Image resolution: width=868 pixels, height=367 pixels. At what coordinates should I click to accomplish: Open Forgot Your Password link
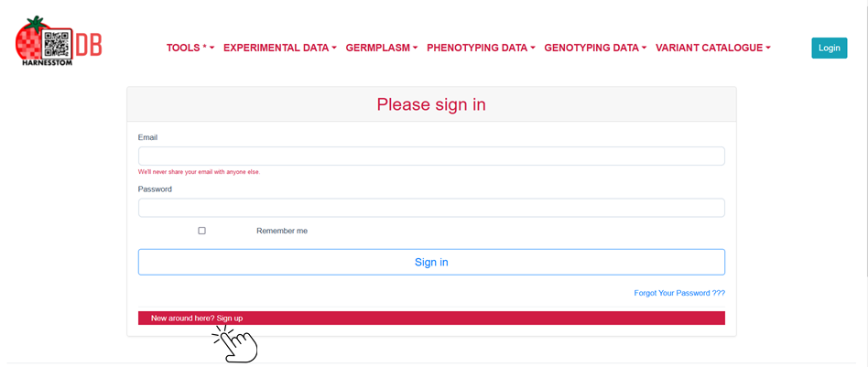679,293
